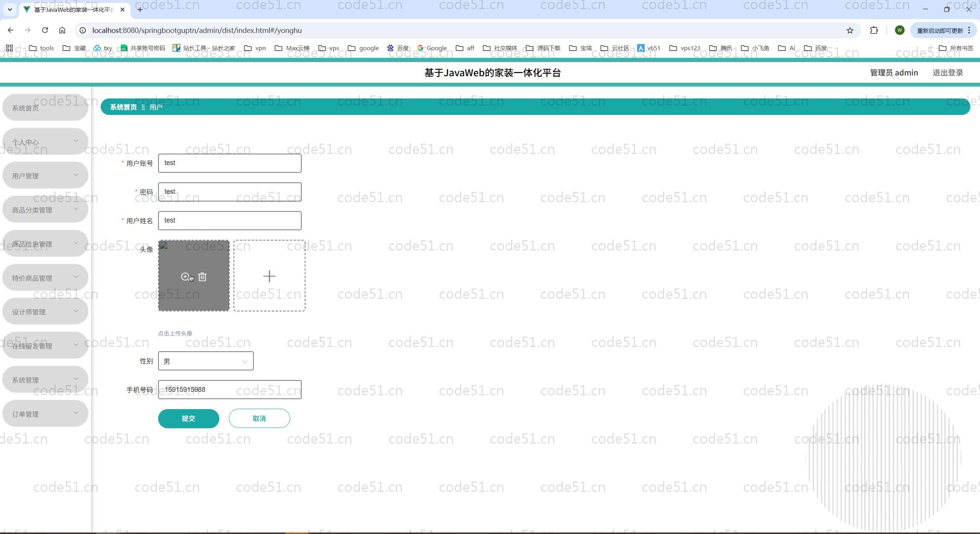Go to browser home page icon
Viewport: 980px width, 534px height.
click(x=62, y=30)
